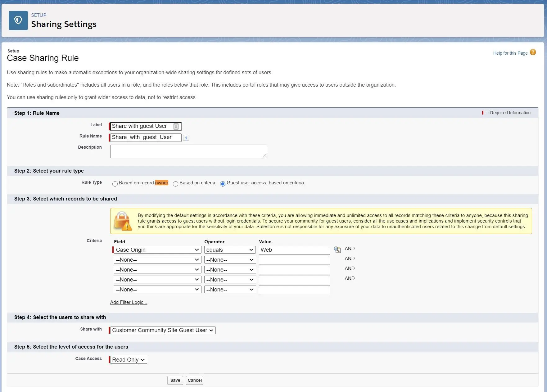The height and width of the screenshot is (392, 547).
Task: Open the value lookup magnifier icon
Action: 337,250
